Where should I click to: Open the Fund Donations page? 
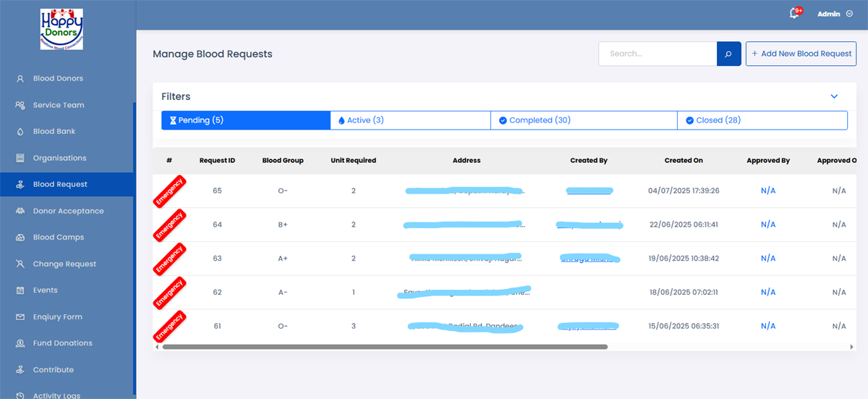point(62,343)
